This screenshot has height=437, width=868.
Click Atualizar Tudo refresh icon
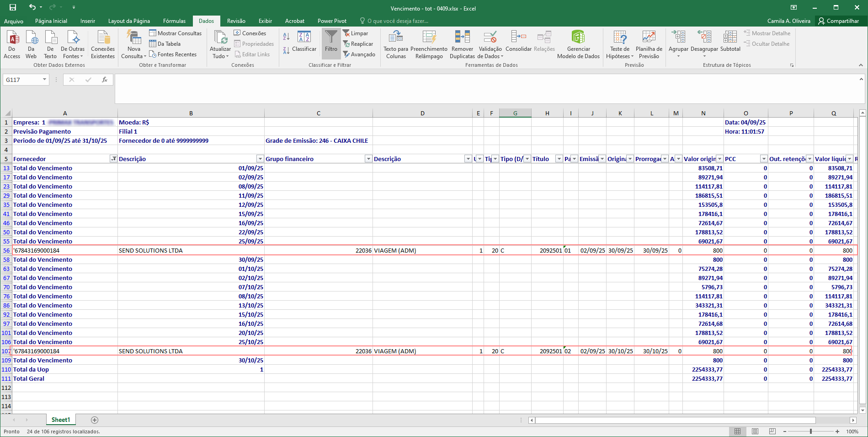[220, 38]
